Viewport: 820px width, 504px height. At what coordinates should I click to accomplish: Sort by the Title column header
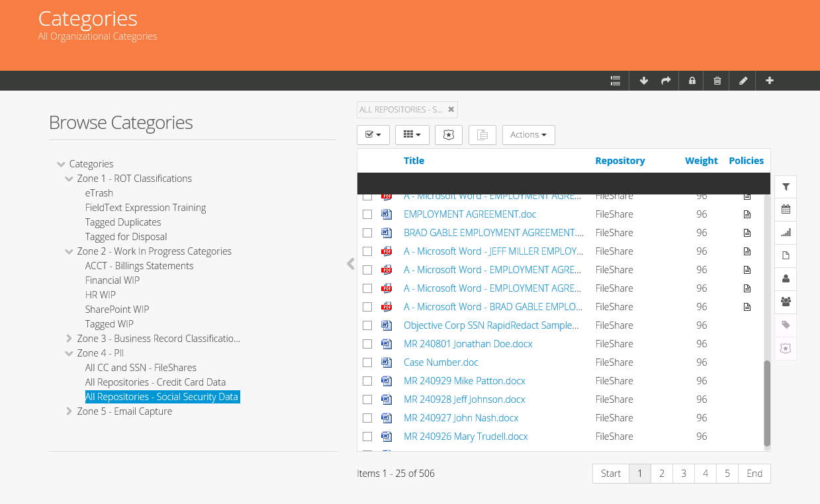414,161
